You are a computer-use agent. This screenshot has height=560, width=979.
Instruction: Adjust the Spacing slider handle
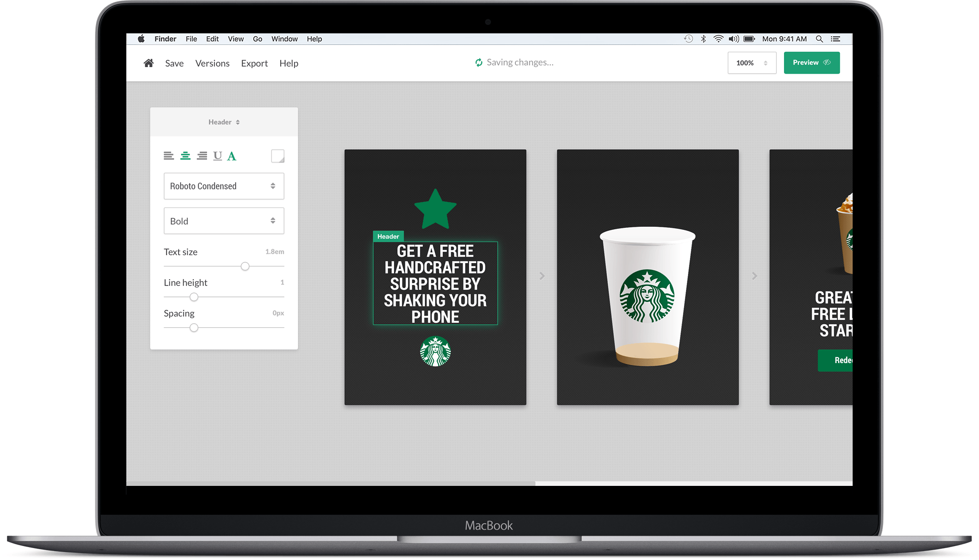194,328
